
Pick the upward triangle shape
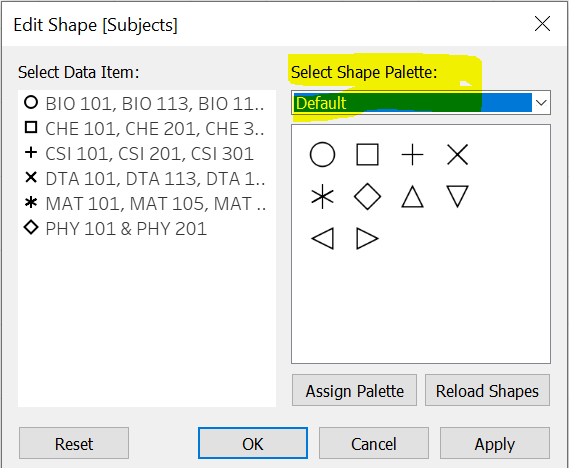[x=412, y=197]
